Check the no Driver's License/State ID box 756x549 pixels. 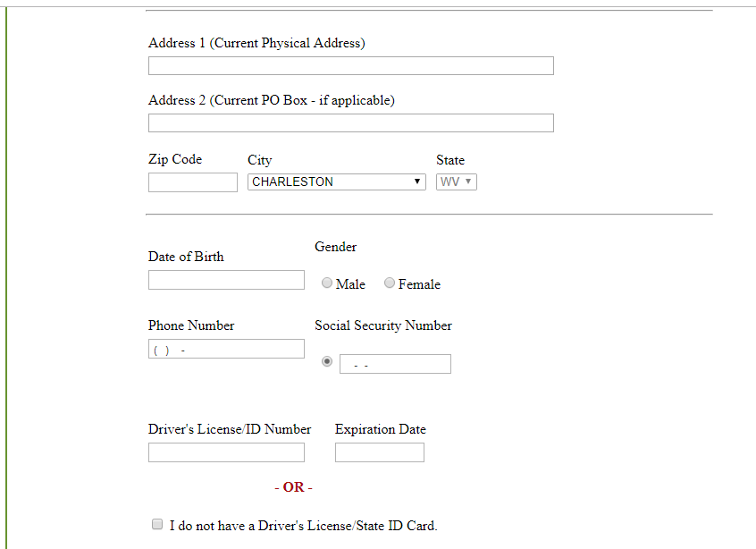[x=157, y=525]
